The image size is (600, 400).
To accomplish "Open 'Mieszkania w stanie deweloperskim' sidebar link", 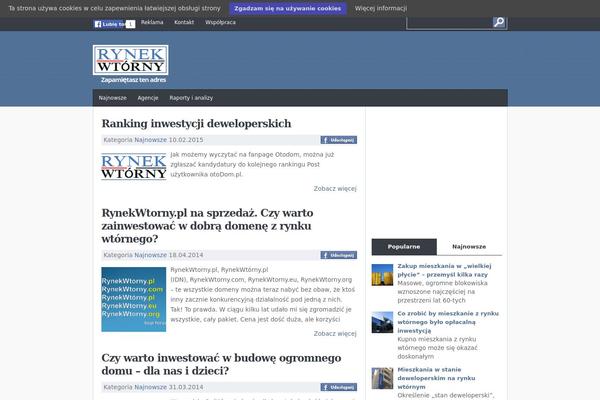I will (x=436, y=378).
